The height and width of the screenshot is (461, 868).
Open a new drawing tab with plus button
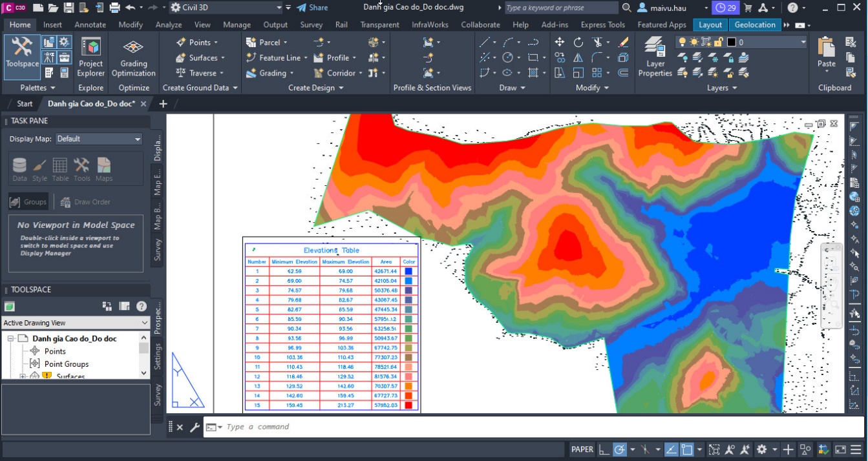pos(163,103)
